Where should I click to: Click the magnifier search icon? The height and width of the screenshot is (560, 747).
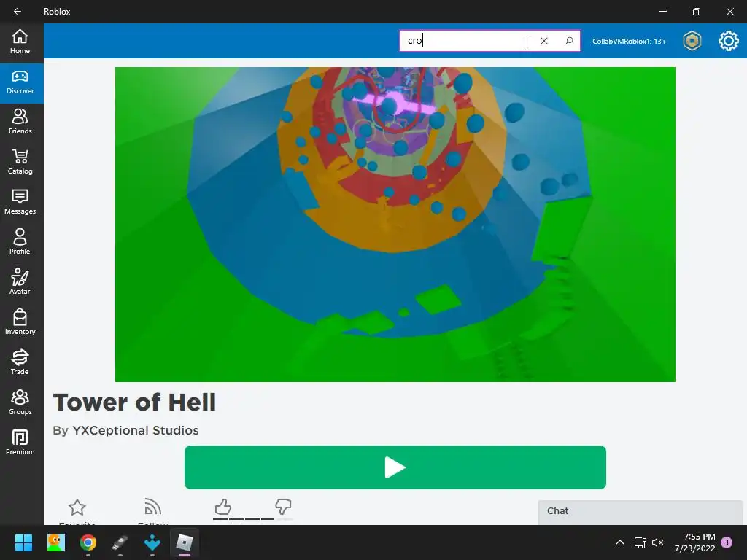click(569, 41)
